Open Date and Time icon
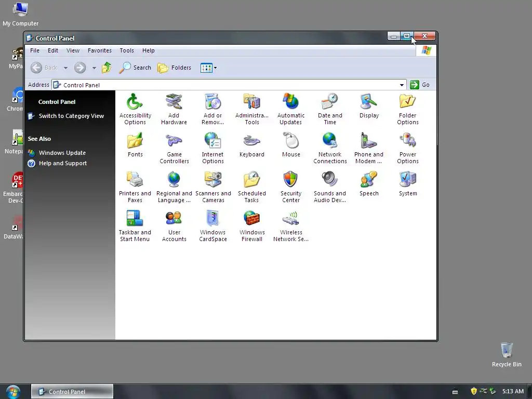The width and height of the screenshot is (532, 399). click(330, 109)
